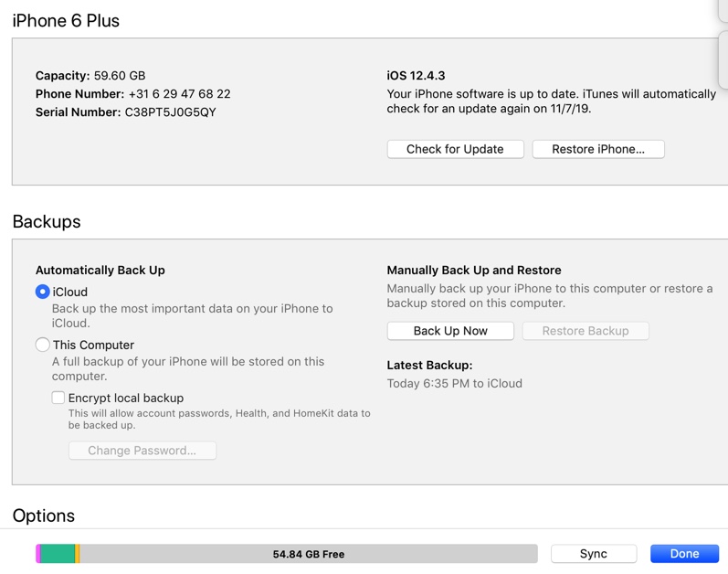Image resolution: width=728 pixels, height=574 pixels.
Task: Click the blue Done button
Action: tap(684, 554)
